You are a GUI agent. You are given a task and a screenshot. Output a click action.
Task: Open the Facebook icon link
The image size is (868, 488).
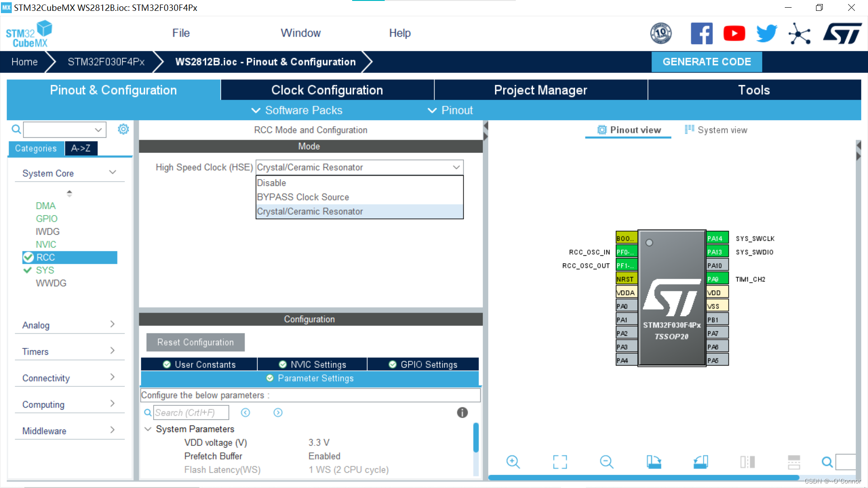pos(702,33)
